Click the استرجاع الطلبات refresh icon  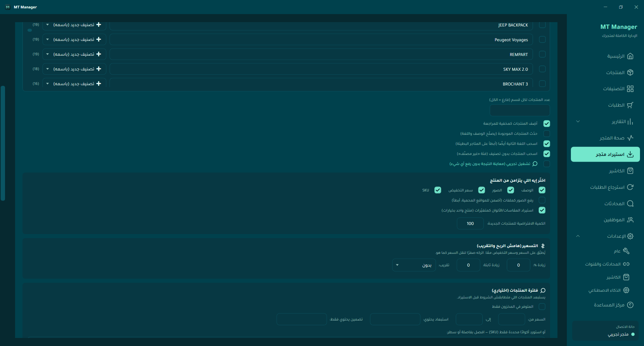[x=630, y=187]
